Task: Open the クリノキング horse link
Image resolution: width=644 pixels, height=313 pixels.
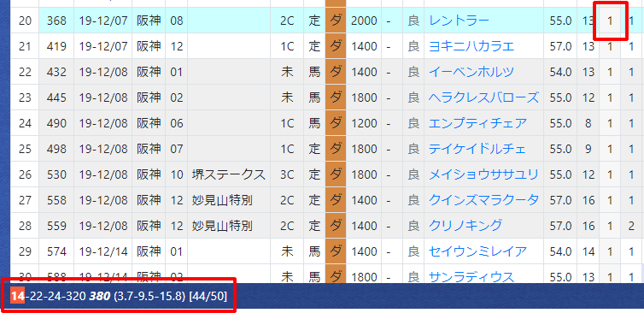Action: point(465,226)
